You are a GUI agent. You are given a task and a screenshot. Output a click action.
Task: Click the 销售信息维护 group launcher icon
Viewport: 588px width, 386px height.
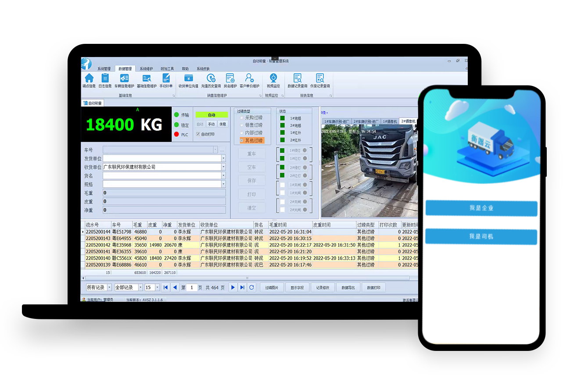click(x=261, y=95)
